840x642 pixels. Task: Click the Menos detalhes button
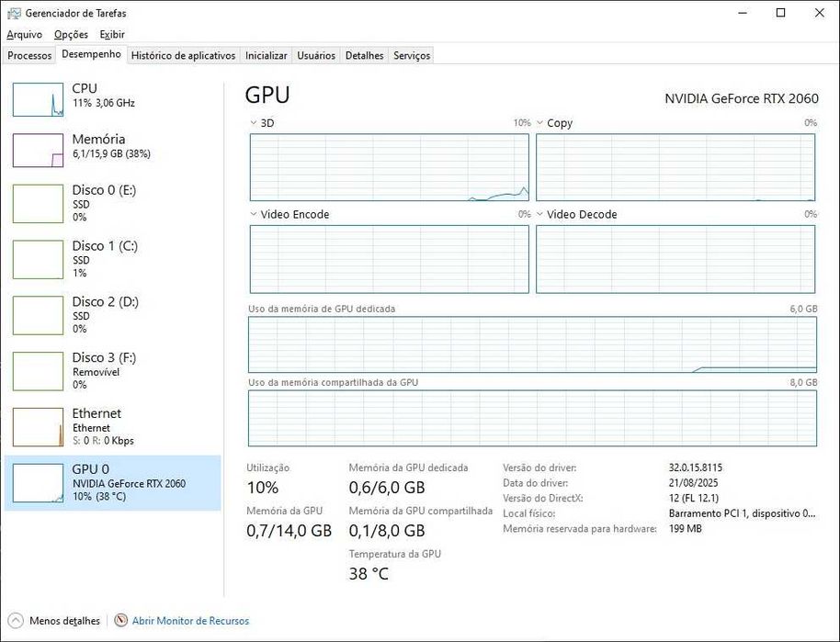click(64, 621)
